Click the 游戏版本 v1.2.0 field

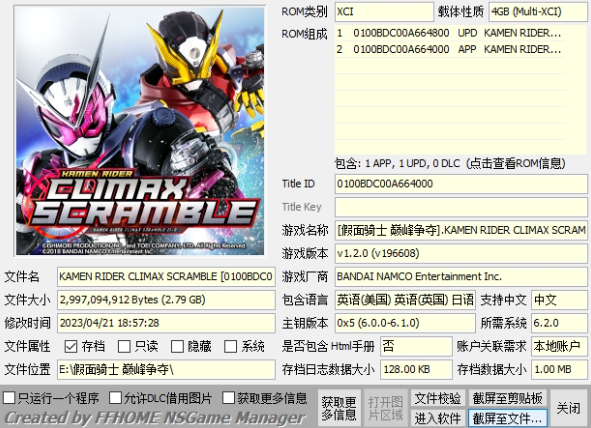[461, 254]
